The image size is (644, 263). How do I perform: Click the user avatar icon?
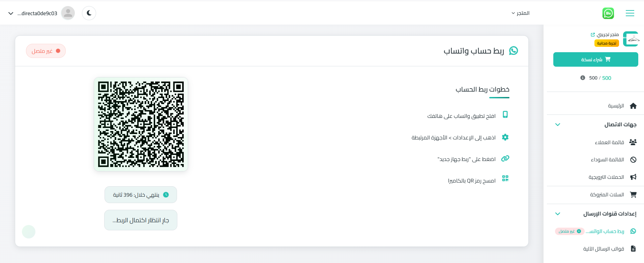tap(68, 13)
